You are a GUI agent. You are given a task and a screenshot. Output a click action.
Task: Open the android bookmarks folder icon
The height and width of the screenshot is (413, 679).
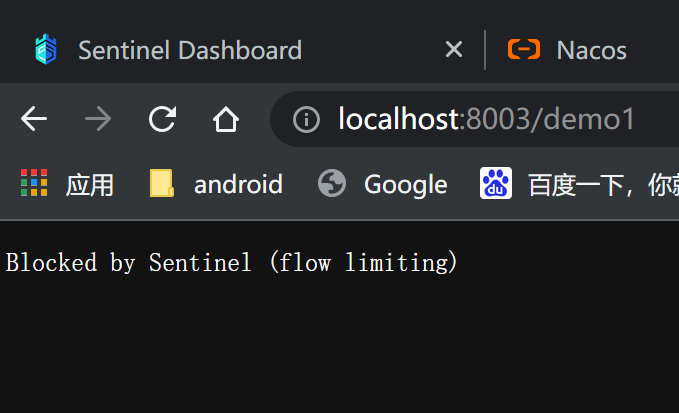point(162,183)
